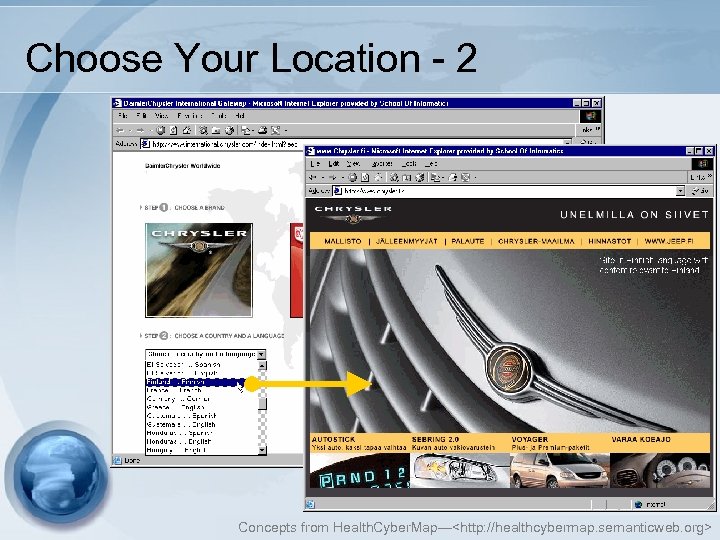The height and width of the screenshot is (540, 720).
Task: Stop loading in the DaimlerChrysler Gateway window
Action: (x=160, y=130)
